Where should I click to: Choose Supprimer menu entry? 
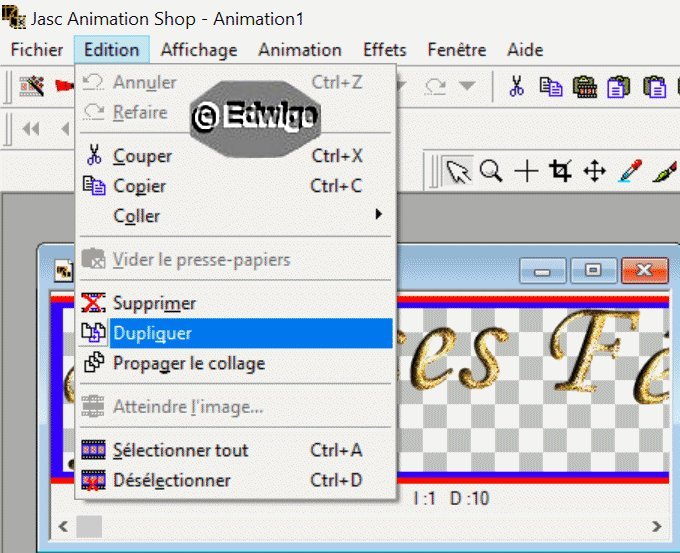(236, 303)
